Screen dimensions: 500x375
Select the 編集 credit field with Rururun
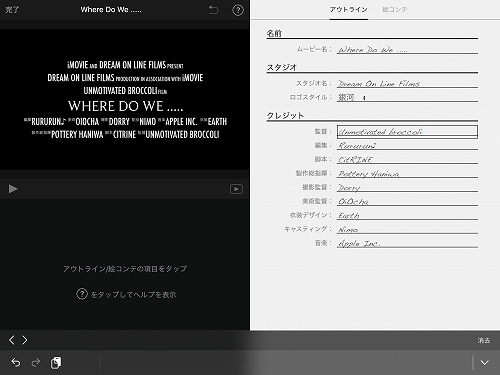407,145
